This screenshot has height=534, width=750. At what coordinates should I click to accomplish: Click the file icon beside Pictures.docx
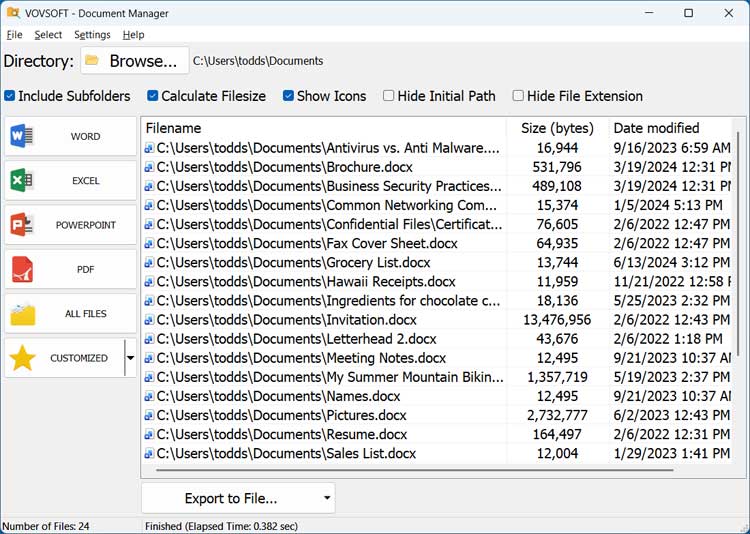[149, 415]
